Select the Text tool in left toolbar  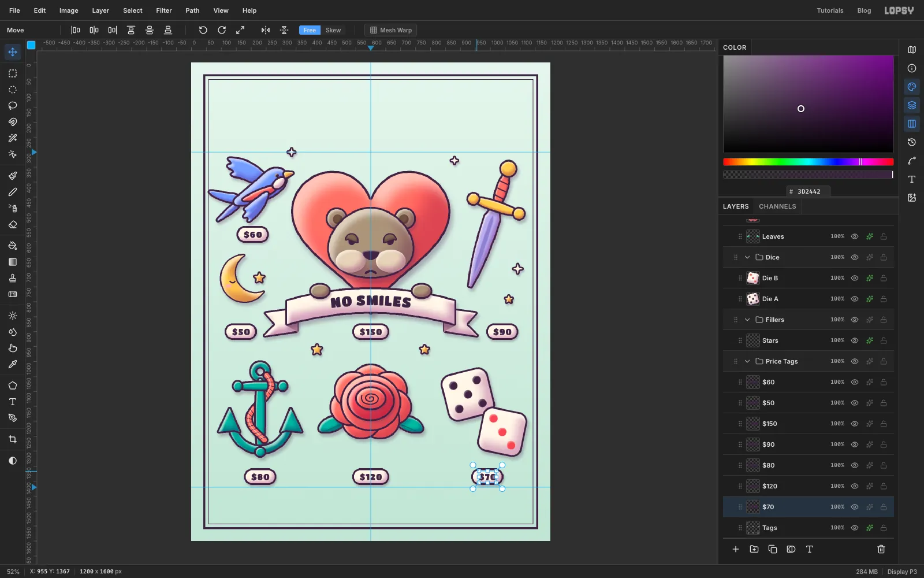13,402
